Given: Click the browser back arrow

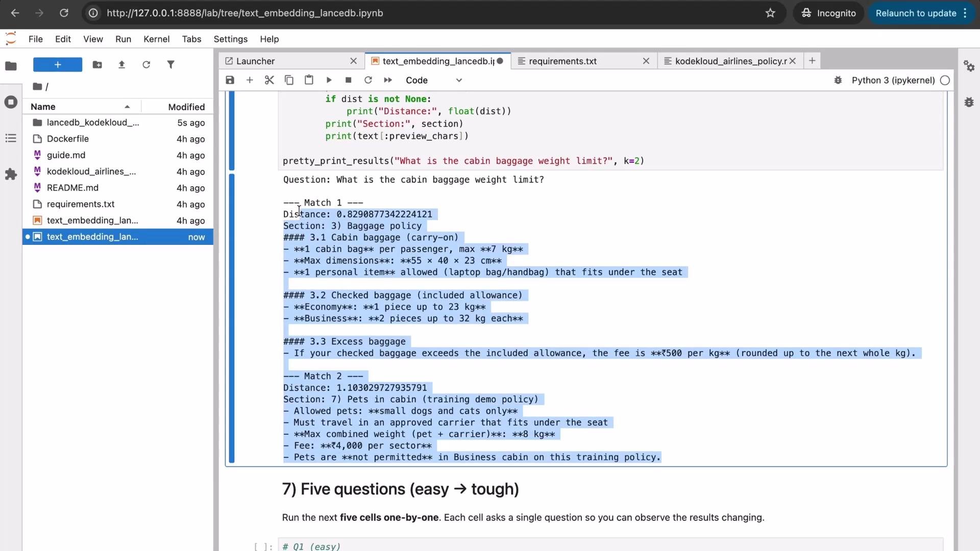Looking at the screenshot, I should point(15,13).
